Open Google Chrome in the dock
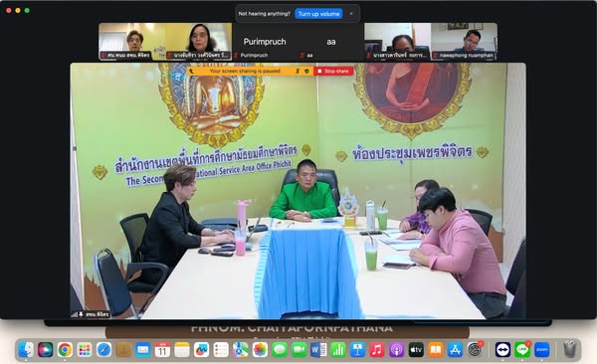This screenshot has height=364, width=597. tap(65, 349)
